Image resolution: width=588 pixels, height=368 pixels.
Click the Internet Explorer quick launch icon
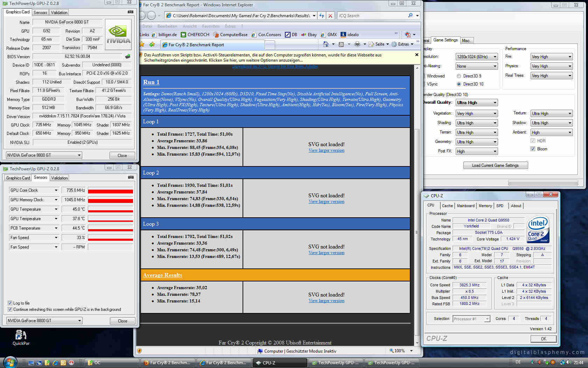pos(55,363)
